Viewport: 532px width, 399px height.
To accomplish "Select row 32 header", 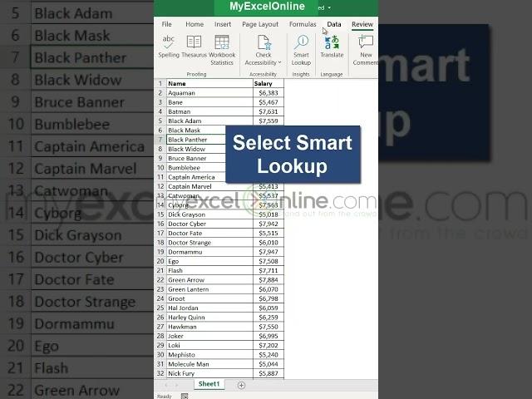I will click(x=160, y=373).
